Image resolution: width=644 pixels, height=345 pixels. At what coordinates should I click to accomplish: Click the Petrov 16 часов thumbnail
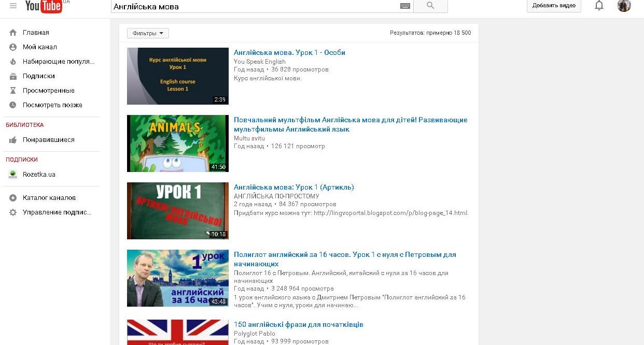pos(178,278)
